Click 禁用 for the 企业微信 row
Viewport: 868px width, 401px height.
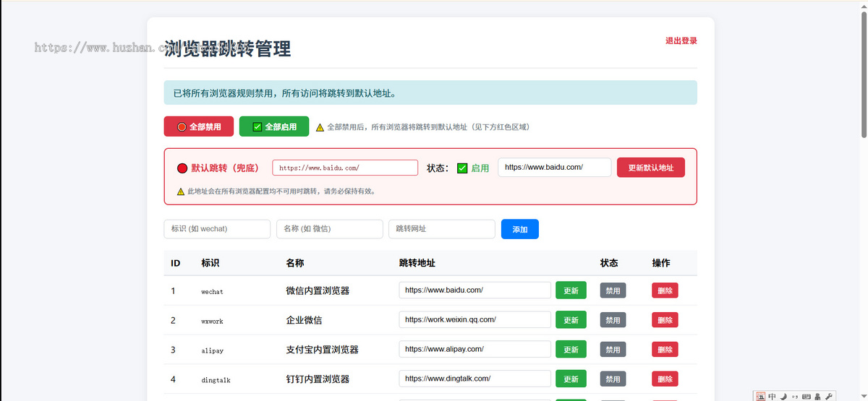613,320
